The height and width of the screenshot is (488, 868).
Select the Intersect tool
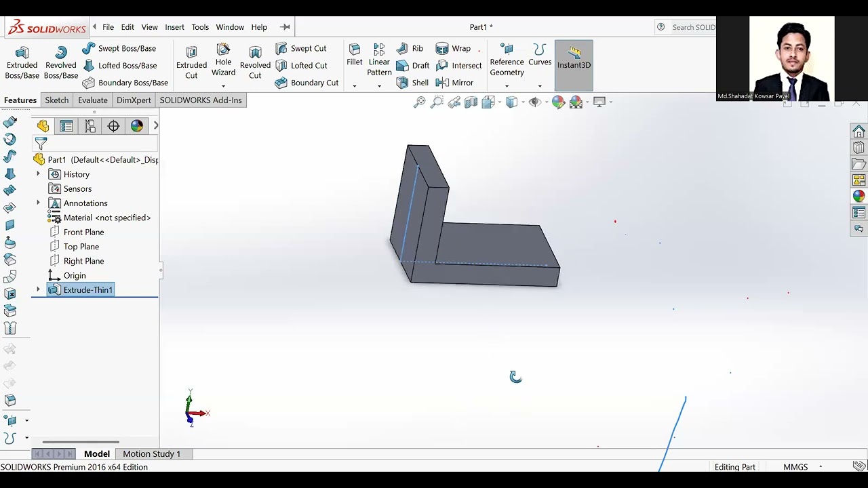tap(458, 66)
